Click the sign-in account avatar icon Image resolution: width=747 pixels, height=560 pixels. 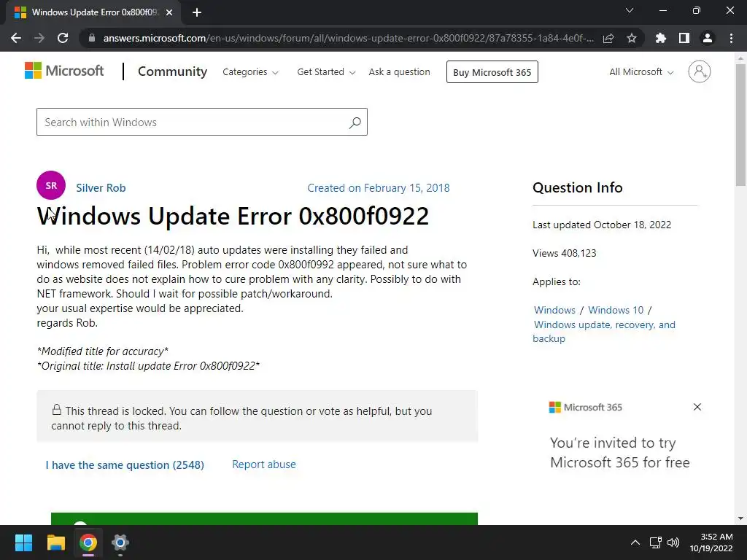click(x=700, y=71)
